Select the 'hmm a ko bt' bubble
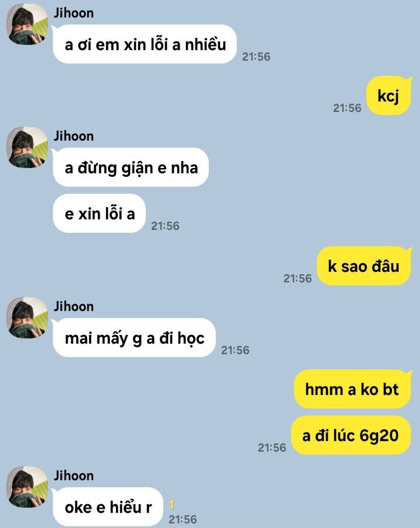Image resolution: width=420 pixels, height=528 pixels. 352,389
